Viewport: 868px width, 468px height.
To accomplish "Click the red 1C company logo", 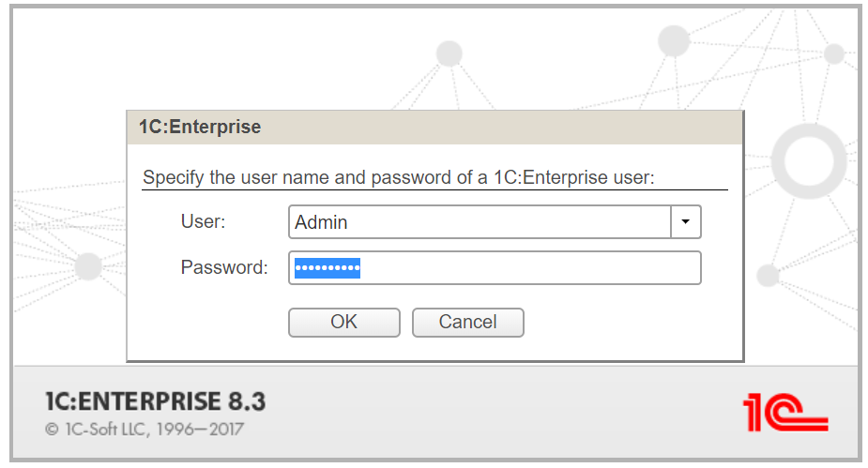I will tap(785, 412).
